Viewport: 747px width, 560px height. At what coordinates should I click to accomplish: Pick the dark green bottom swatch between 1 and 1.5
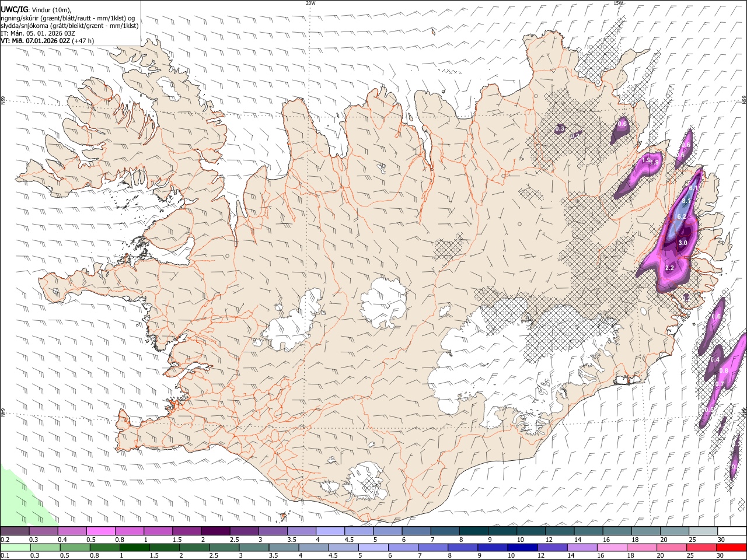coord(135,547)
